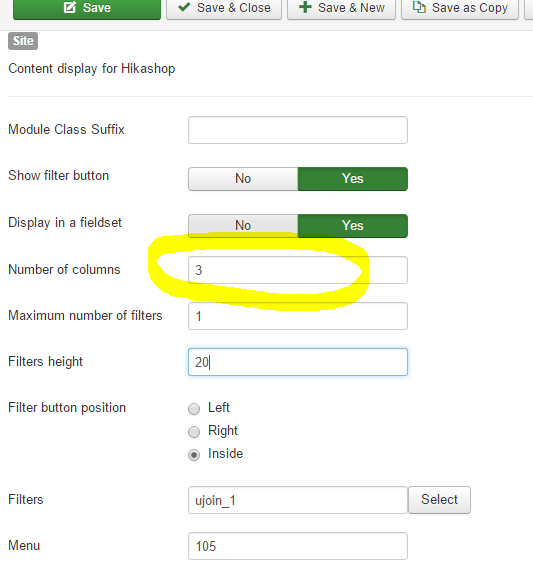Set Show filter button to No

[243, 179]
